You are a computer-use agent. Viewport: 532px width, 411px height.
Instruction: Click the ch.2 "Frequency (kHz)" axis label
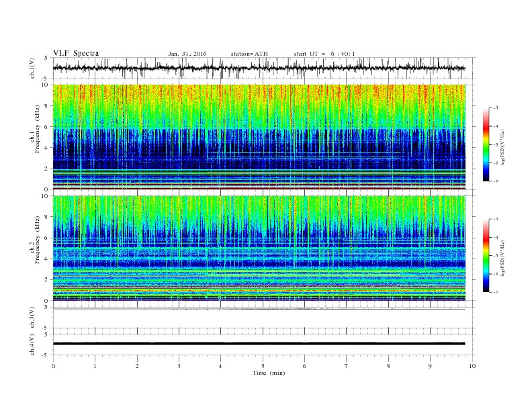(38, 240)
